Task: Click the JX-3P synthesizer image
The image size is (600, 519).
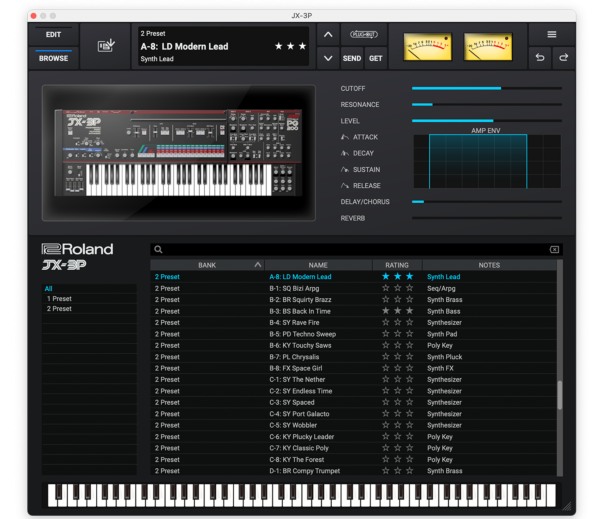Action: [x=179, y=153]
